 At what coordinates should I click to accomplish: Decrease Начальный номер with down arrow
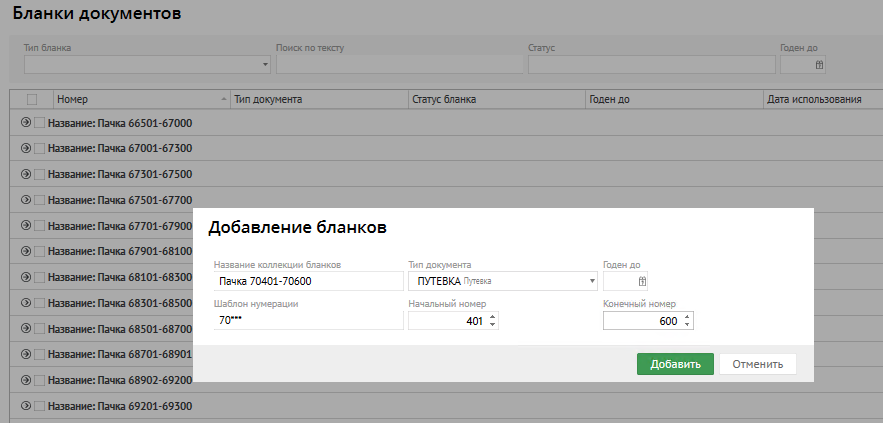492,325
